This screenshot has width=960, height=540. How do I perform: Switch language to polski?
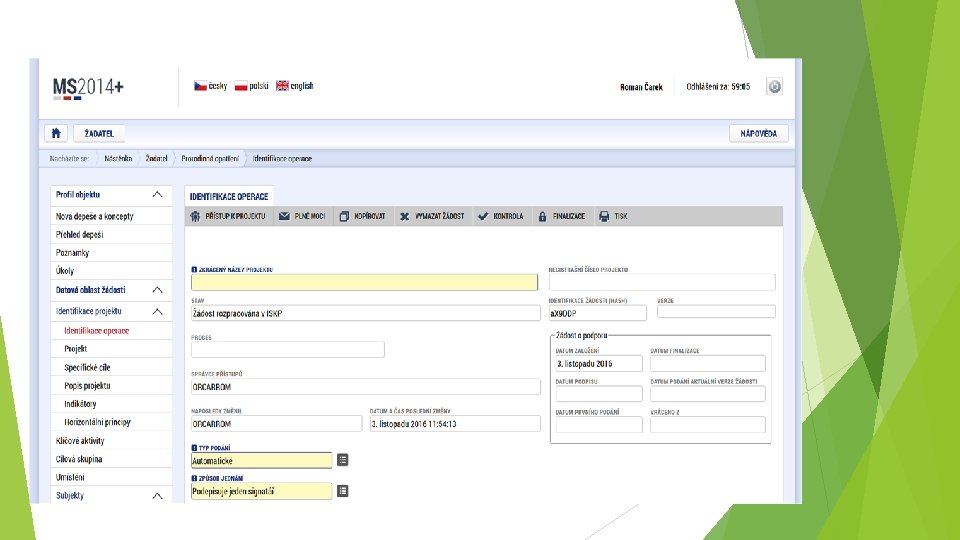tap(252, 86)
